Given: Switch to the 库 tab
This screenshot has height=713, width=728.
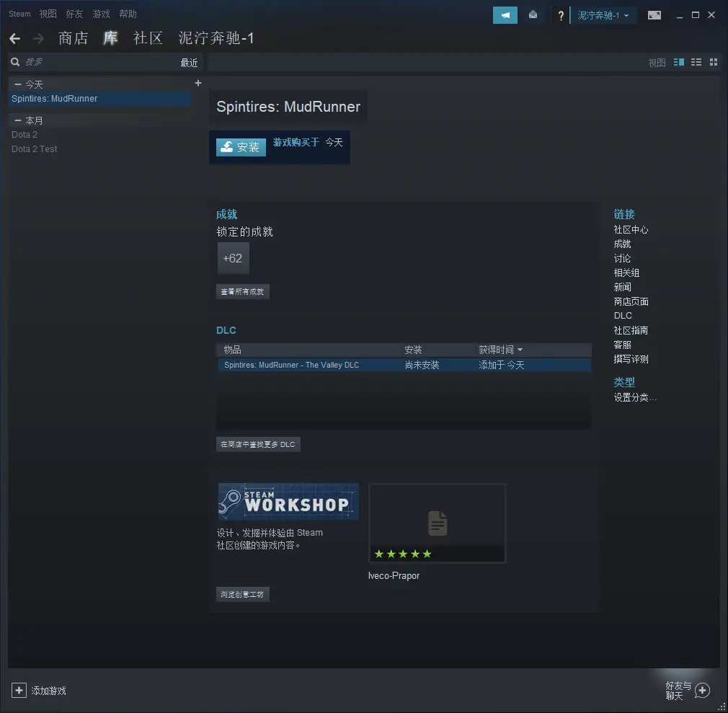Looking at the screenshot, I should (x=110, y=38).
